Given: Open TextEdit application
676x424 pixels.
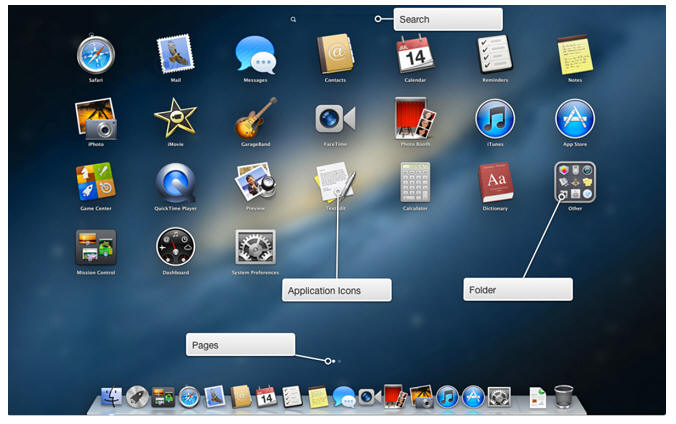Looking at the screenshot, I should click(335, 182).
